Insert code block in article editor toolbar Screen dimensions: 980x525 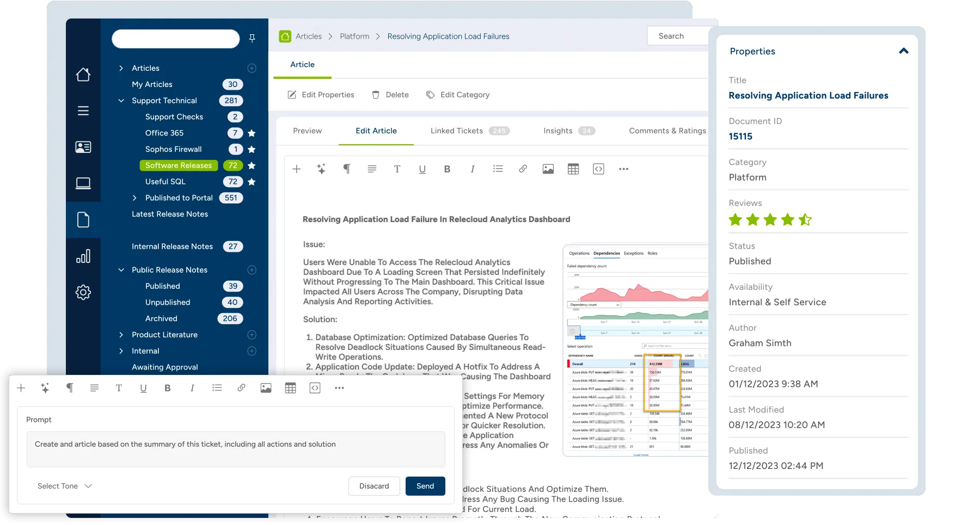click(598, 169)
